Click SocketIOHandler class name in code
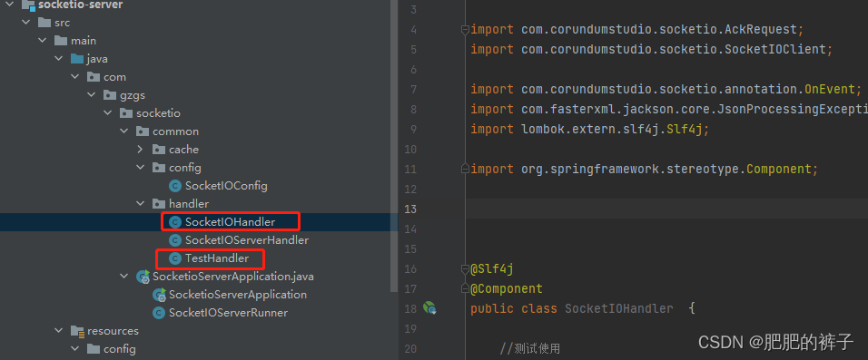 [619, 308]
